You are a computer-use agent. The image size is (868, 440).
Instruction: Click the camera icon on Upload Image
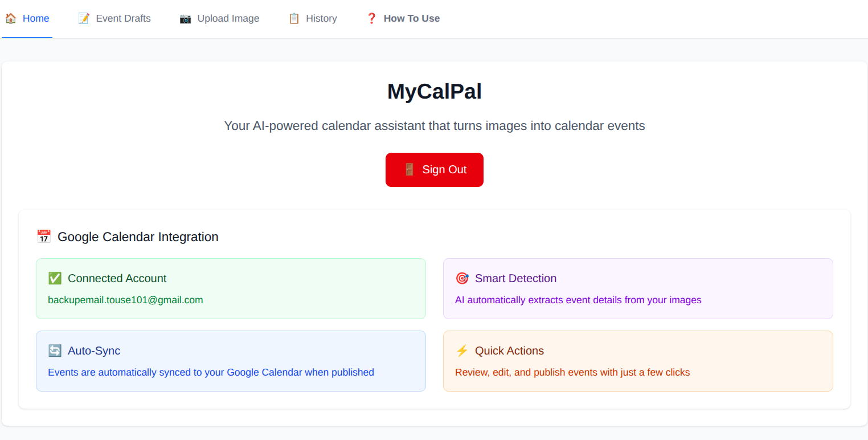click(185, 18)
